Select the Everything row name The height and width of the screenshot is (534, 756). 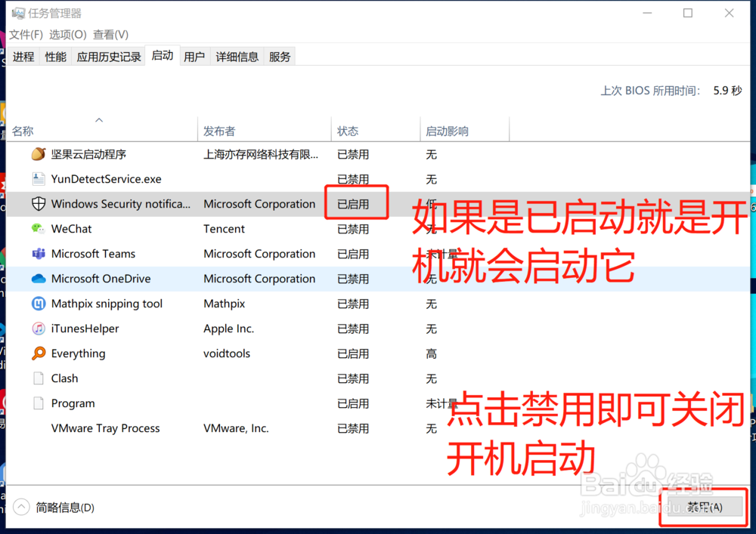coord(78,353)
